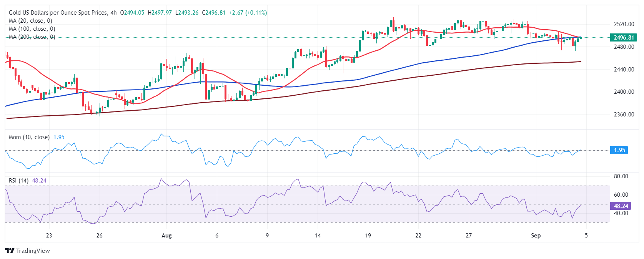Click the Momentum value tag 1.95

point(619,150)
